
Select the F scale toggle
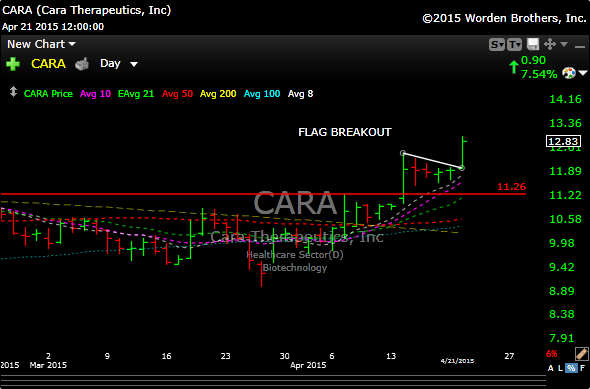(x=582, y=368)
